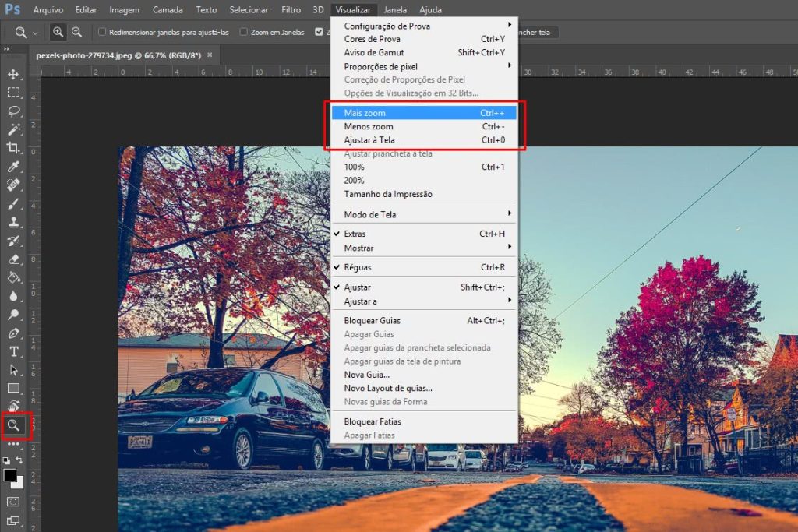Select the Clone Stamp tool

pos(14,222)
